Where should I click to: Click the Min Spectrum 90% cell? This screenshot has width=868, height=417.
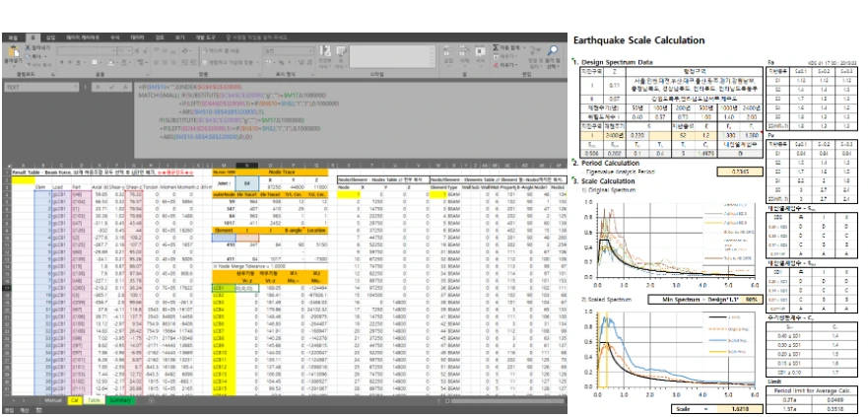pyautogui.click(x=752, y=300)
